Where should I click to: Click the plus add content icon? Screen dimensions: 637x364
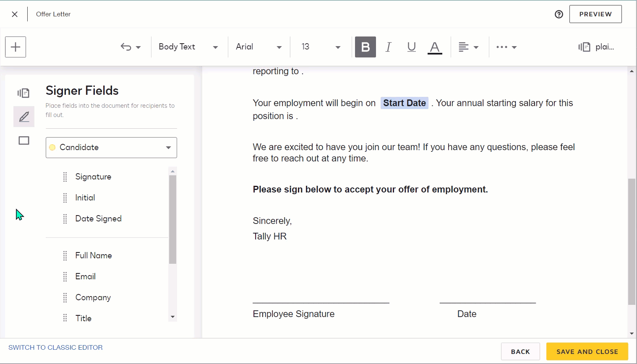click(x=16, y=47)
